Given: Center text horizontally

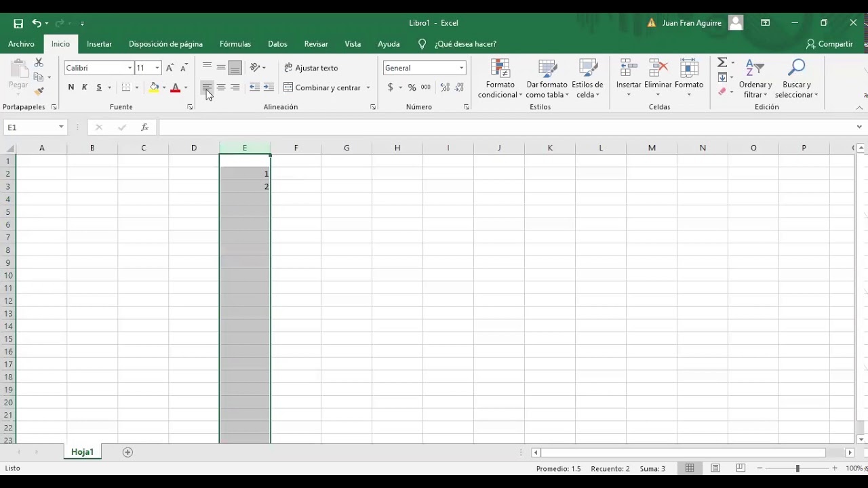Looking at the screenshot, I should point(221,87).
